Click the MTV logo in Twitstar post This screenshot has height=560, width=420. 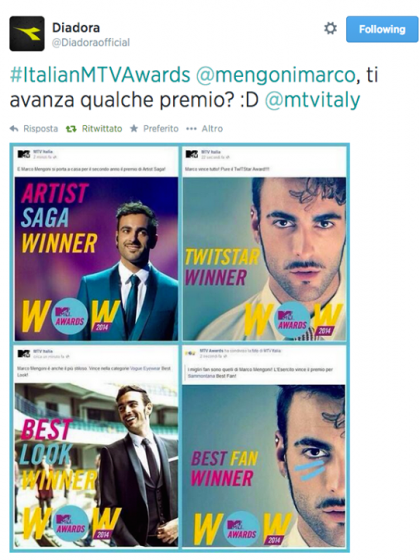[x=192, y=154]
